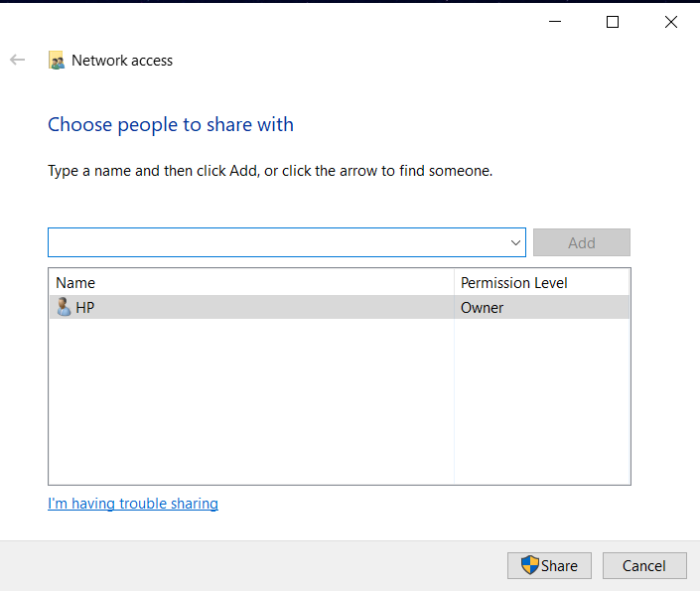Close the Network access window
The image size is (700, 591).
(670, 22)
